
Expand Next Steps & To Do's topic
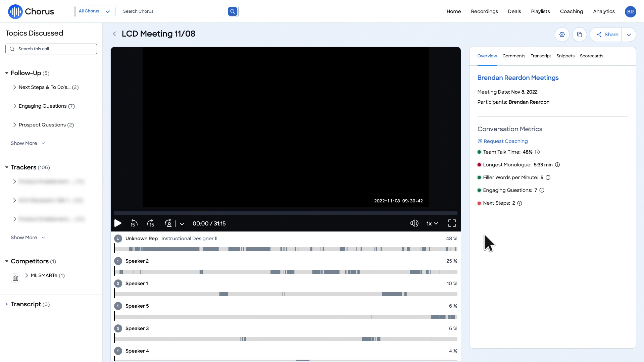[14, 87]
